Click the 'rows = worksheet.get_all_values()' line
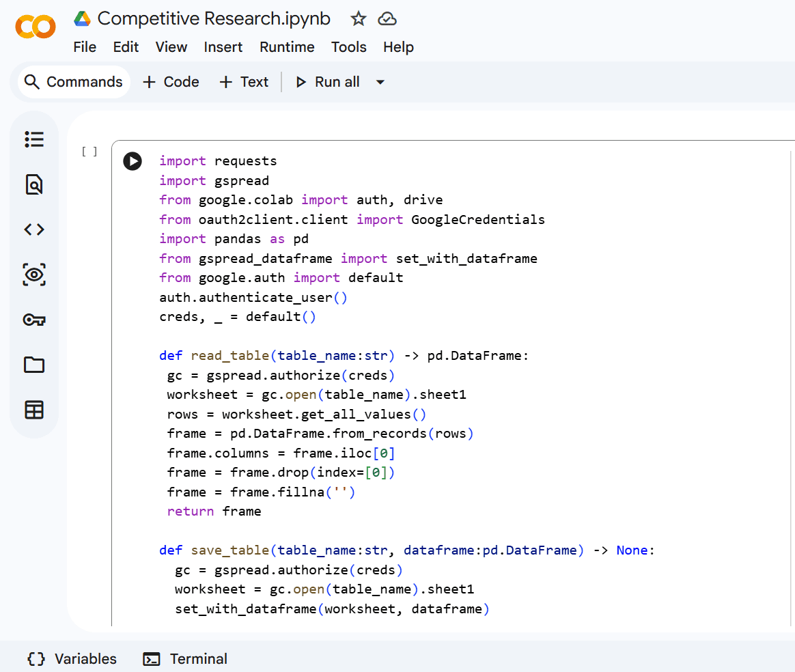 296,415
